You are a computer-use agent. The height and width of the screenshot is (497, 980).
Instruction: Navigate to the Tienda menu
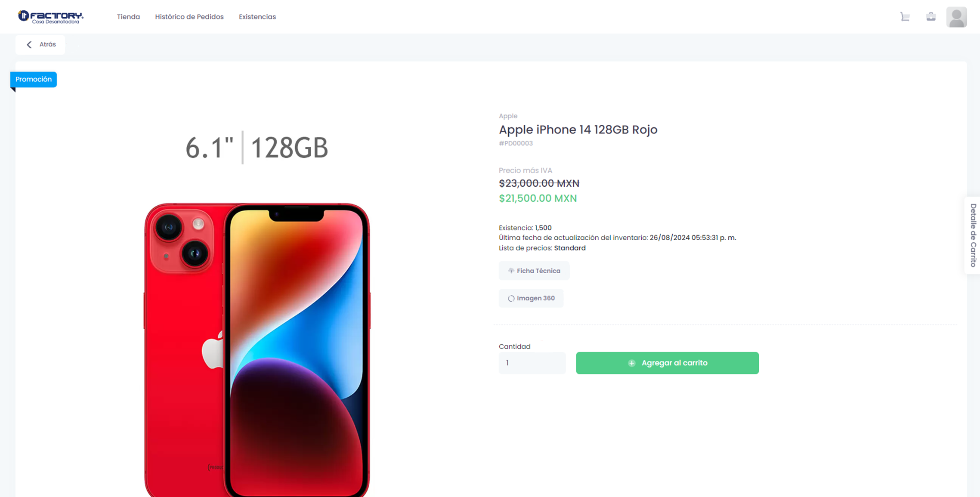pyautogui.click(x=128, y=17)
